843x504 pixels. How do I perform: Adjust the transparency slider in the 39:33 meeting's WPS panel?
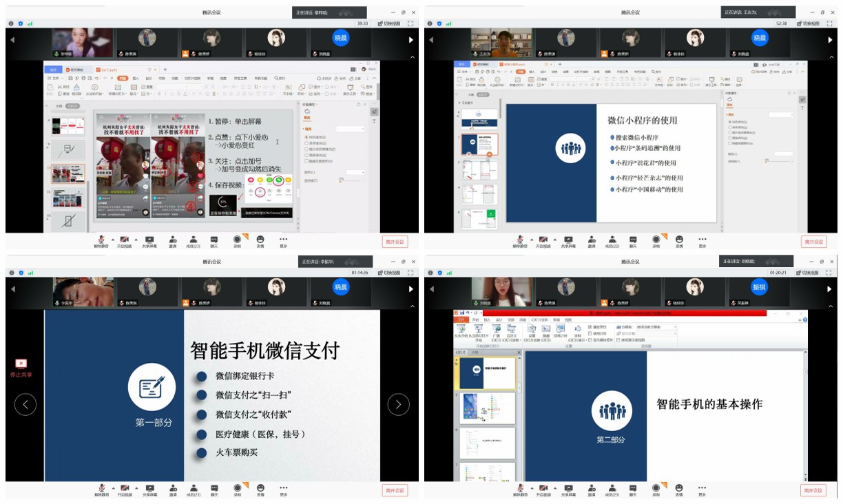[351, 180]
